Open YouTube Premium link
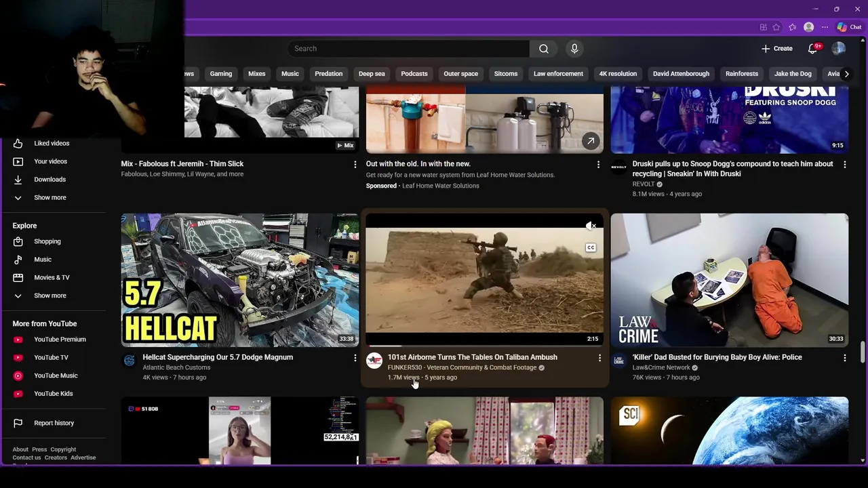Screen dimensions: 868x488 tap(53, 340)
